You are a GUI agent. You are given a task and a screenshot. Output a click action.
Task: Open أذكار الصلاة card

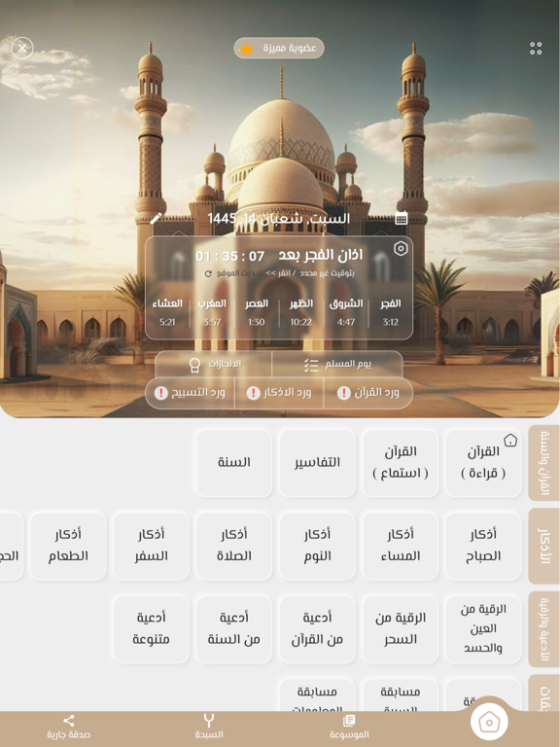pos(234,546)
